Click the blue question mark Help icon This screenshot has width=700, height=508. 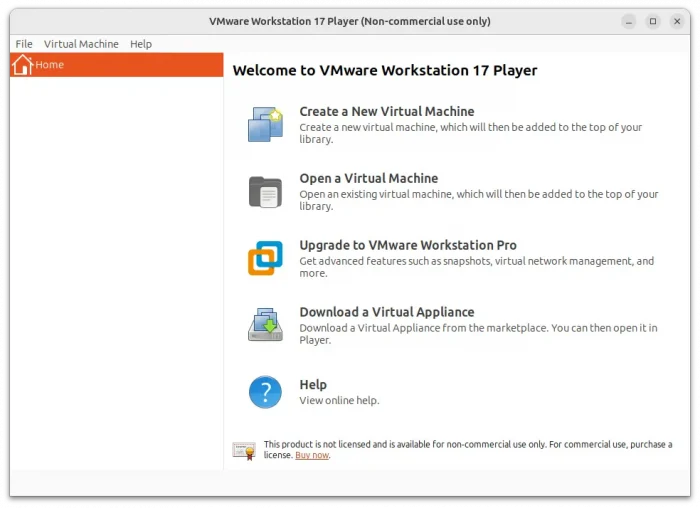pos(265,392)
